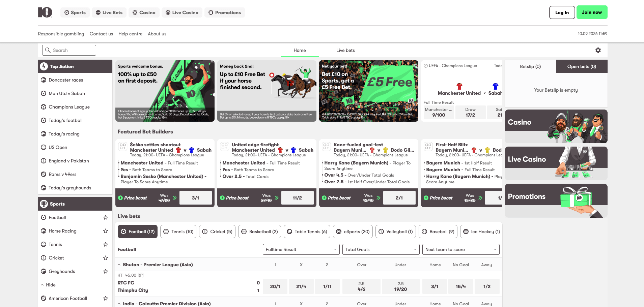Switch to the Live bets tab
644x307 pixels.
345,50
